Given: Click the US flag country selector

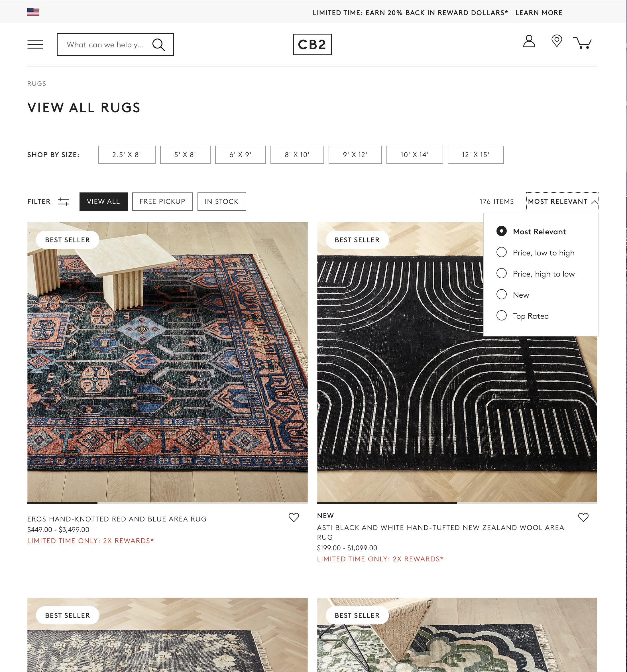Looking at the screenshot, I should tap(33, 12).
